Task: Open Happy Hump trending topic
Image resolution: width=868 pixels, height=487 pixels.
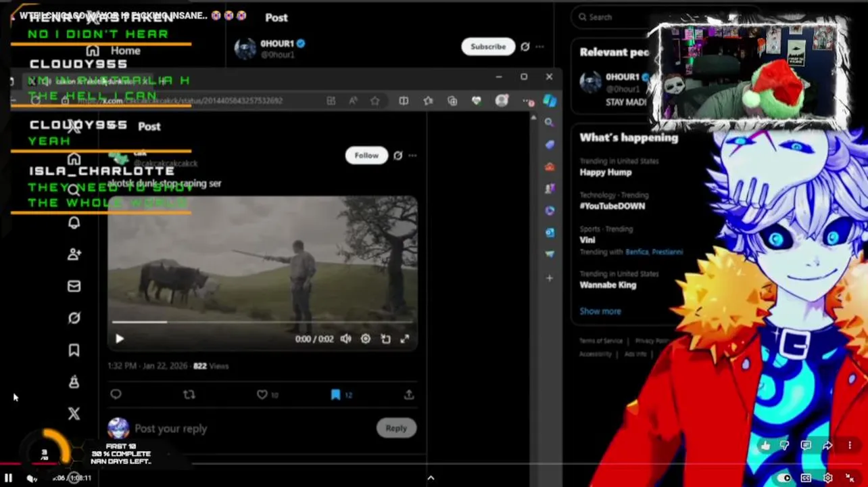Action: tap(605, 172)
